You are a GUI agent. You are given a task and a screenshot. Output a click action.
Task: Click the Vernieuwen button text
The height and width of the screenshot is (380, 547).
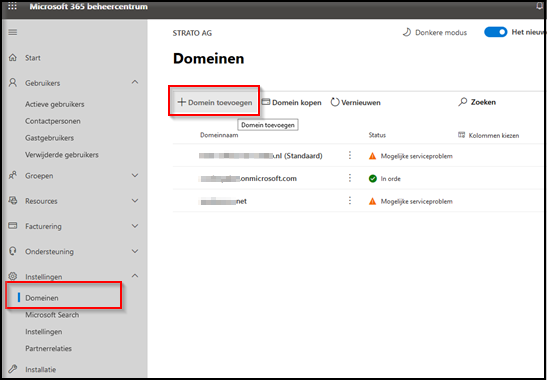coord(361,103)
